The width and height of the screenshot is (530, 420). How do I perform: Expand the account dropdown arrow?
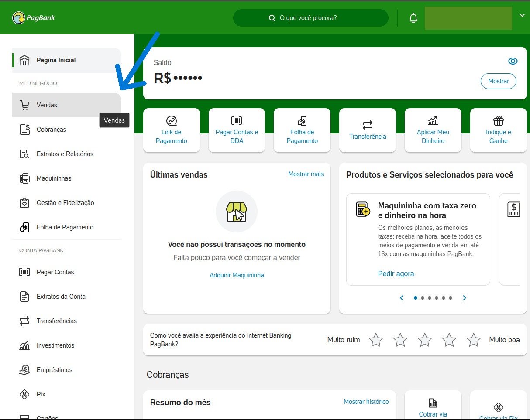point(522,15)
